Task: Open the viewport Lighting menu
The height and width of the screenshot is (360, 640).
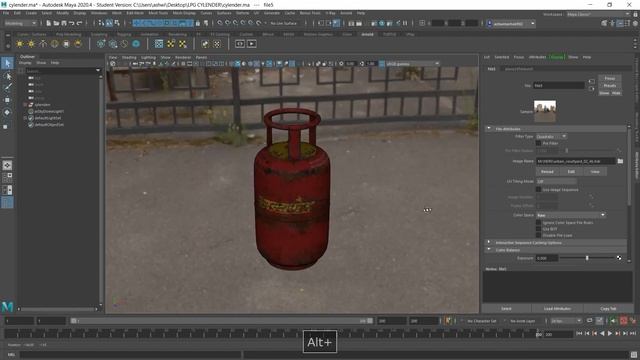Action: (x=149, y=58)
